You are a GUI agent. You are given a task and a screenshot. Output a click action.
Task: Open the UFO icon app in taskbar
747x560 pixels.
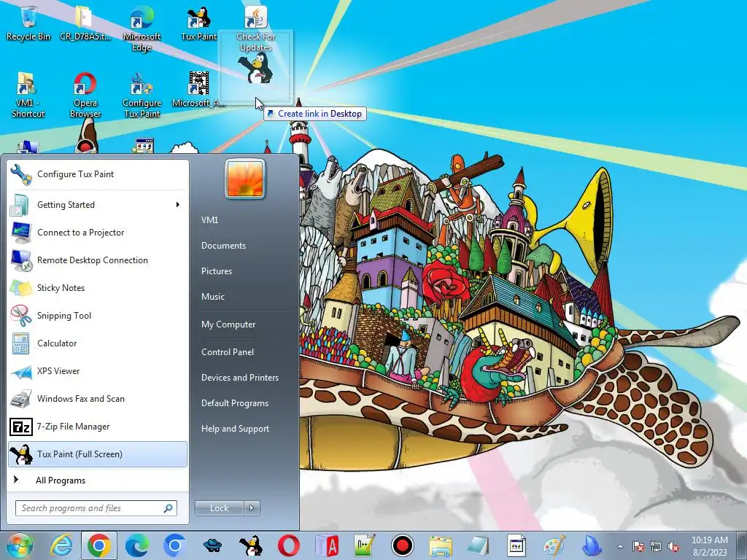click(212, 545)
